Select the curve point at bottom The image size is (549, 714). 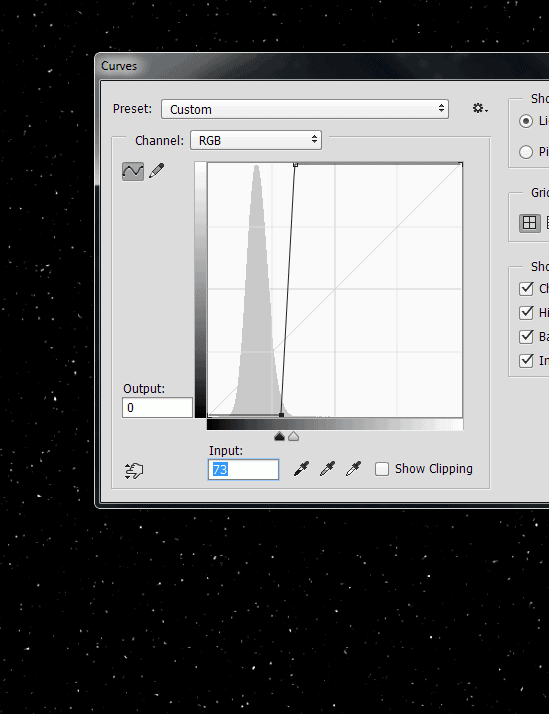(x=281, y=415)
